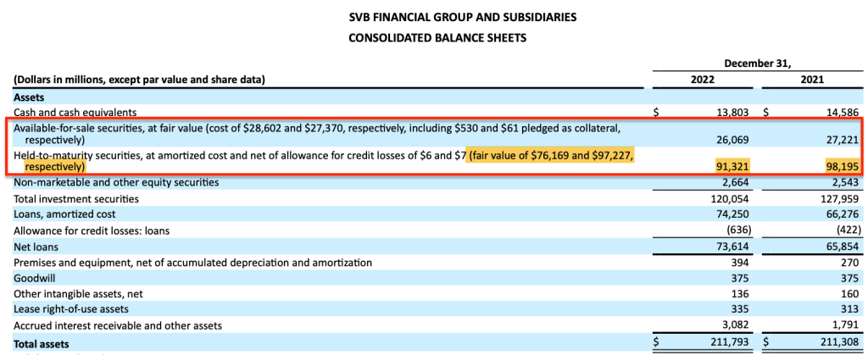The height and width of the screenshot is (355, 868).
Task: Click the 'December 31,' date header
Action: tap(758, 63)
